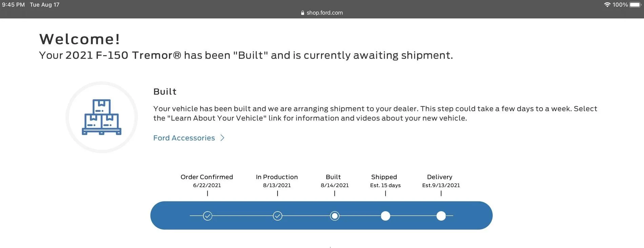Select the Built stage circle marker
Viewport: 644px width, 248px height.
[x=335, y=216]
